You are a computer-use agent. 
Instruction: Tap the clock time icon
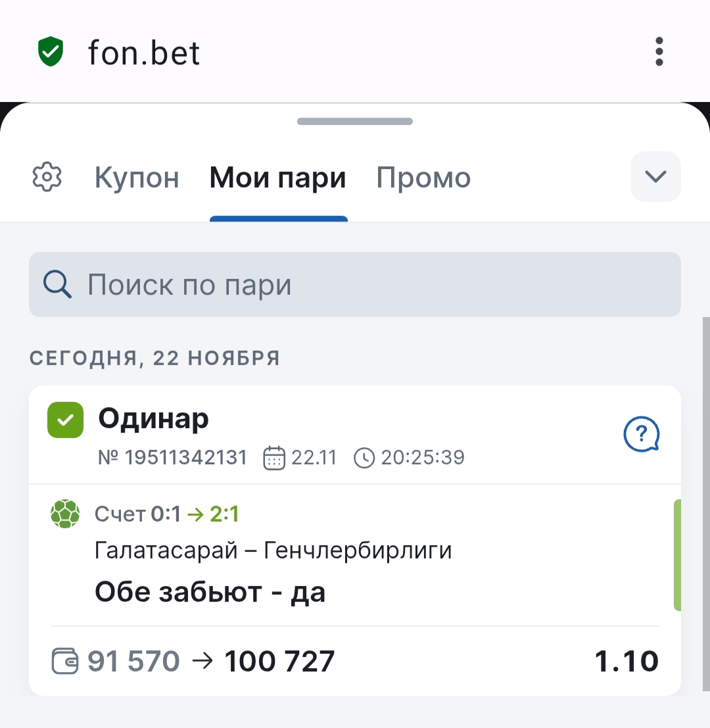click(x=364, y=457)
